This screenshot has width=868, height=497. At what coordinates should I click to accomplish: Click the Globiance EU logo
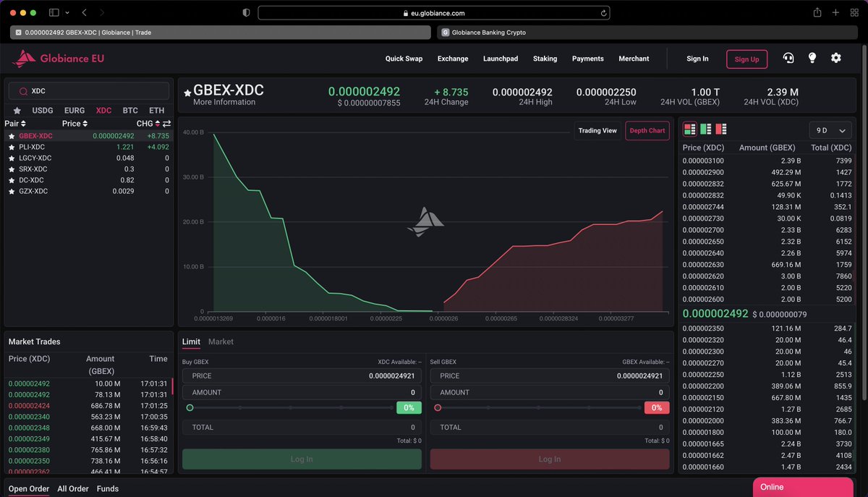(58, 59)
